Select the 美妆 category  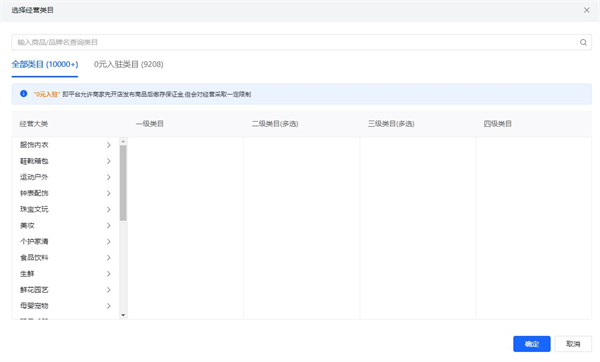coord(65,225)
